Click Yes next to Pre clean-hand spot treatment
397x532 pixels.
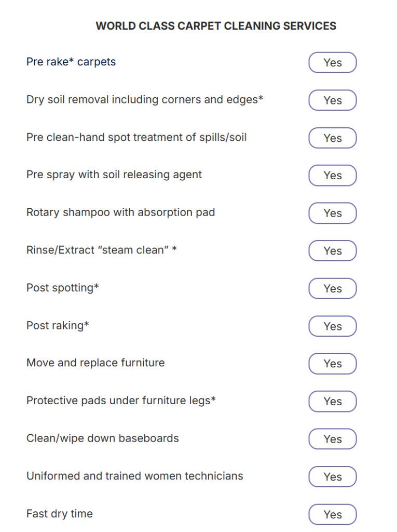[332, 138]
